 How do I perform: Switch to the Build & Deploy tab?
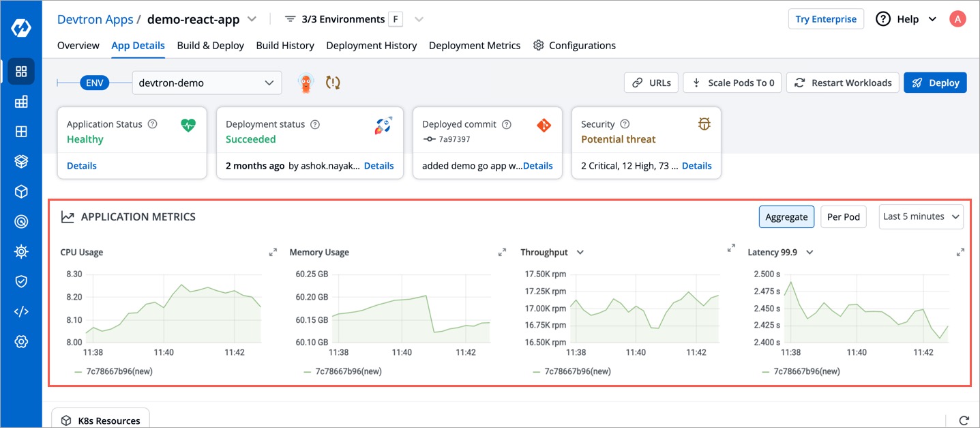click(x=210, y=45)
